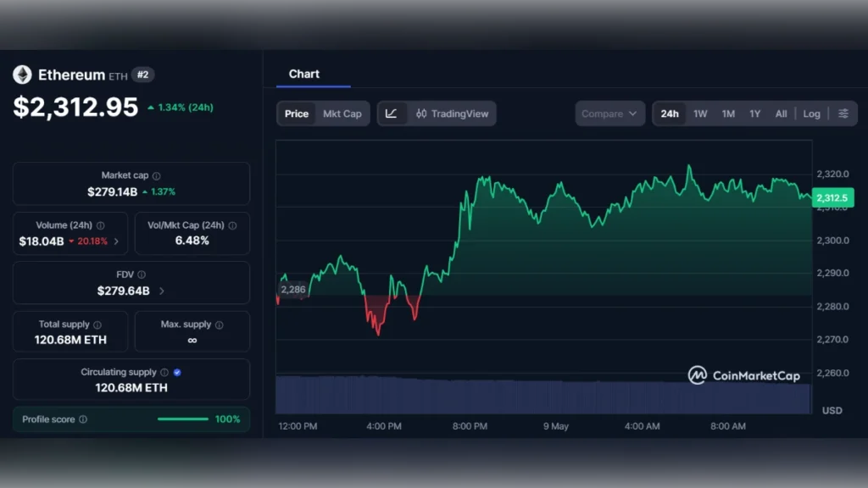
Task: Select the 1W time range
Action: [x=700, y=114]
